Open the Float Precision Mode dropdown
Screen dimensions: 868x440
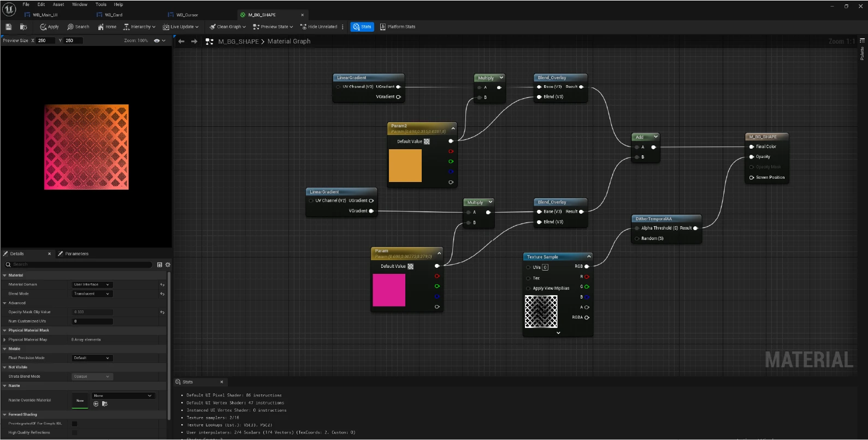point(92,358)
